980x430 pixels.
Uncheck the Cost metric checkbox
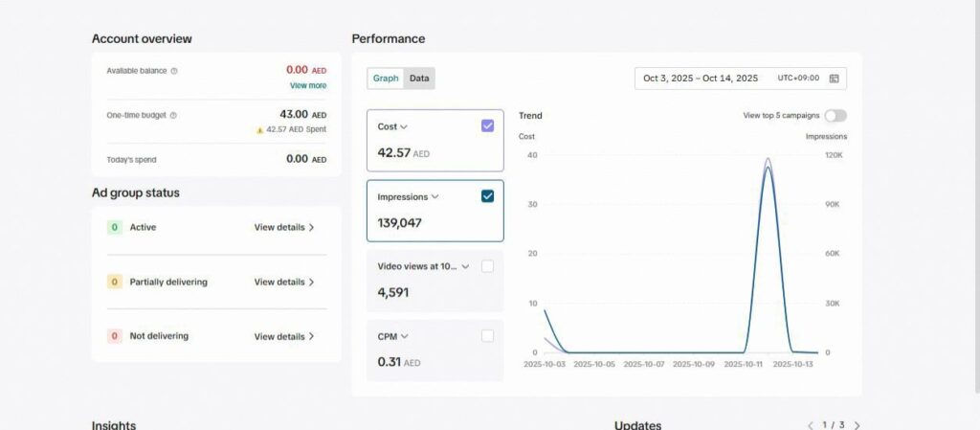click(487, 125)
